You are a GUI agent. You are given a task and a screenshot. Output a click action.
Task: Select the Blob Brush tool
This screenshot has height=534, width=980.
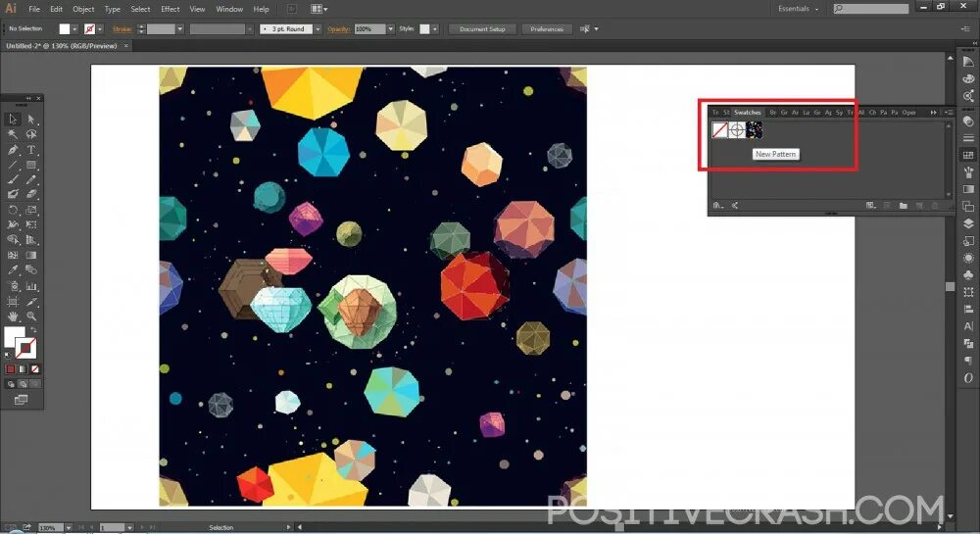pos(13,194)
